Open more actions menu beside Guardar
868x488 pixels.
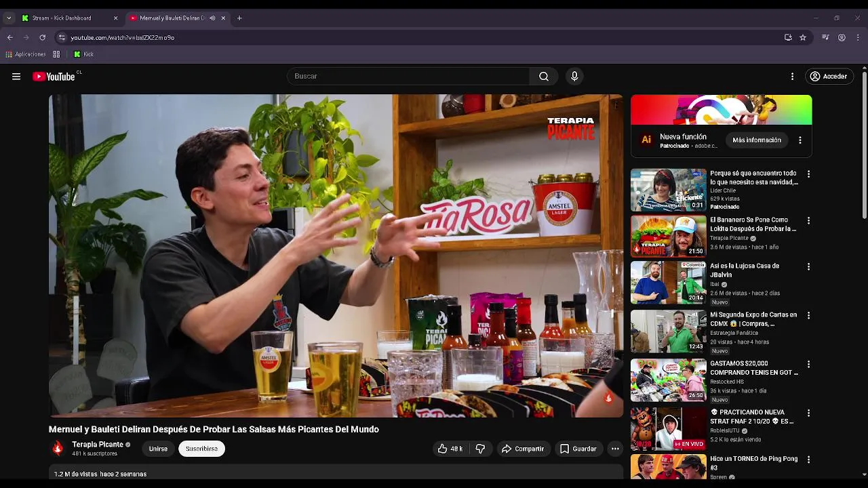(x=615, y=449)
